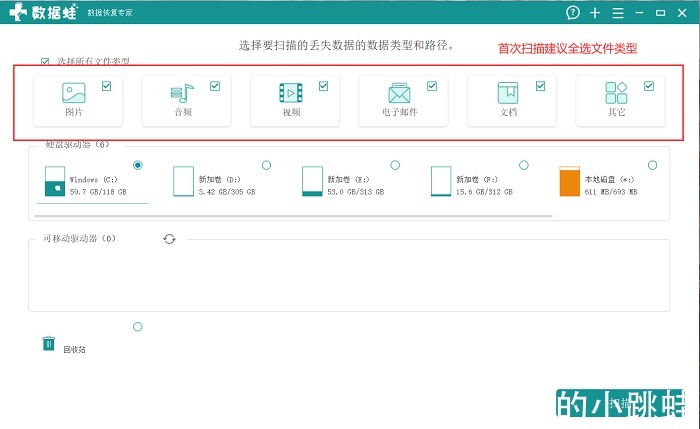This screenshot has width=700, height=429.
Task: Click the 新加卷 (E:) drive name
Action: tap(348, 179)
